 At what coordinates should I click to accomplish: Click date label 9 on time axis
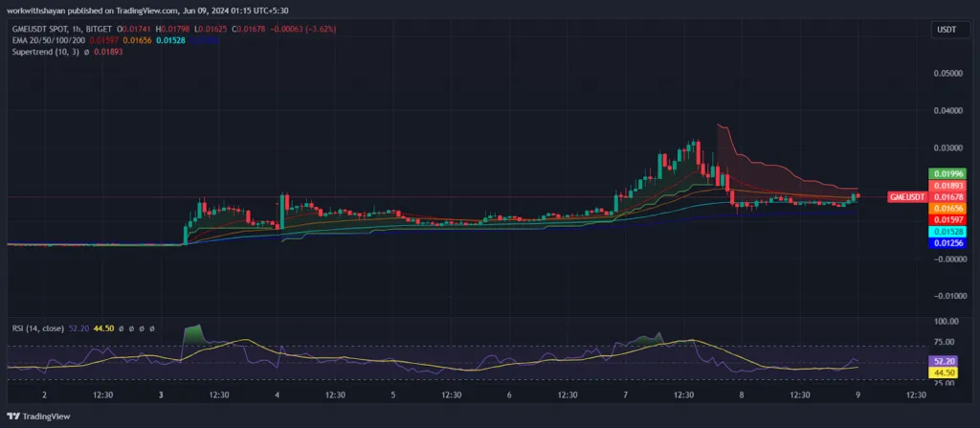coord(858,395)
